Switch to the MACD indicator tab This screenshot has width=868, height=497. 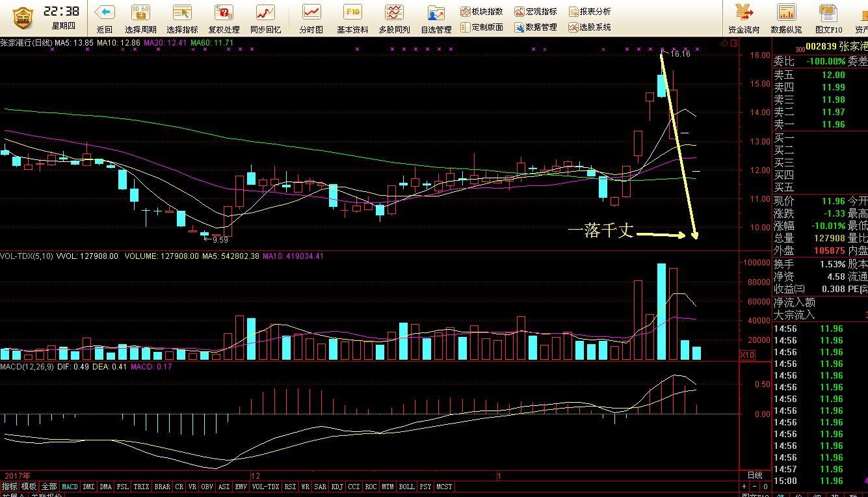pos(70,487)
